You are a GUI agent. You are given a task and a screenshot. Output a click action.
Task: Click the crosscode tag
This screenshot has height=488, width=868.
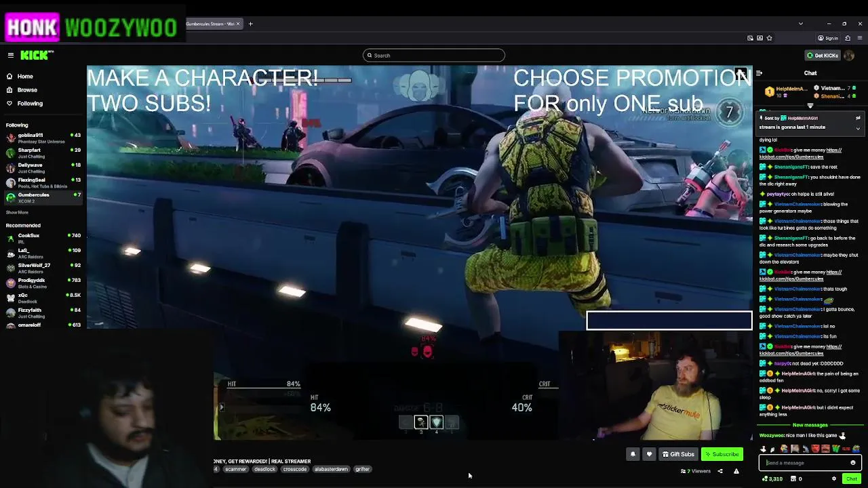(295, 469)
